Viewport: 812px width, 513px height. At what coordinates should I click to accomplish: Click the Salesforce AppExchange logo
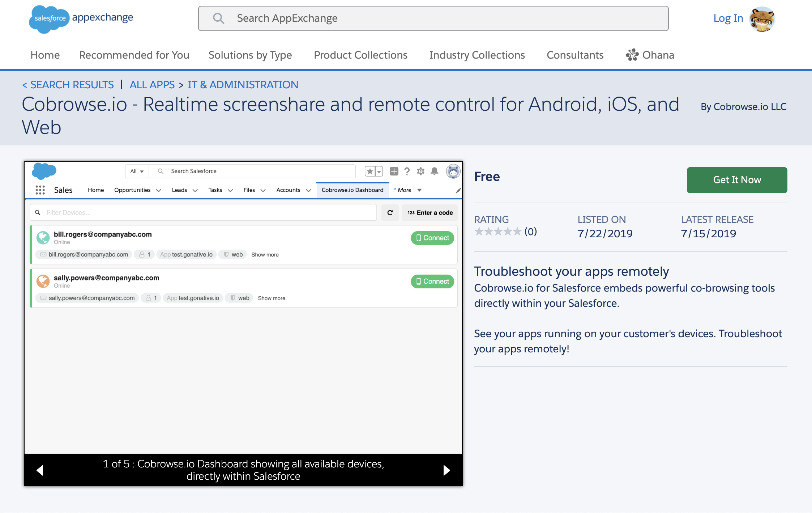tap(81, 19)
